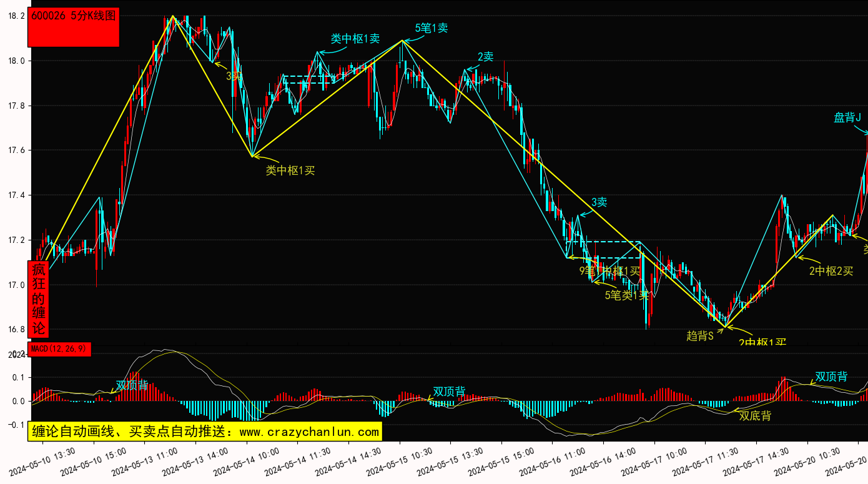
Task: Select the '2024-05-20 10:30' time label
Action: click(807, 462)
